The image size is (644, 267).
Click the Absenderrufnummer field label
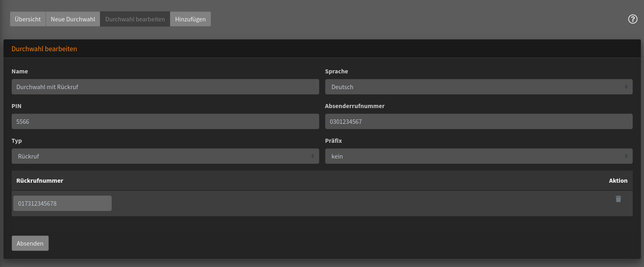coord(355,106)
